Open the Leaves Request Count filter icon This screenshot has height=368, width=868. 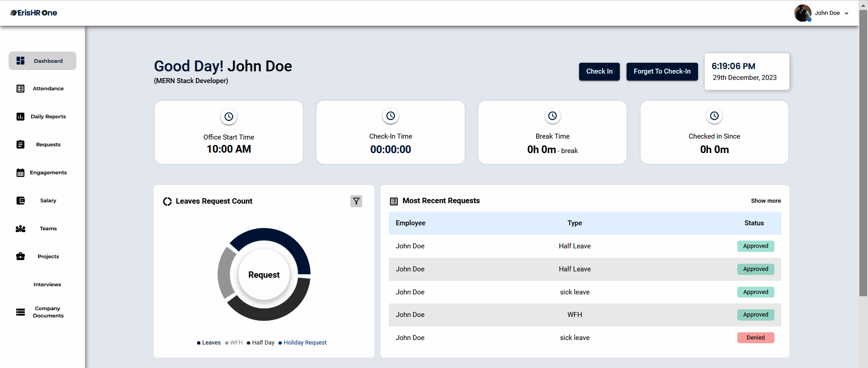pos(356,201)
